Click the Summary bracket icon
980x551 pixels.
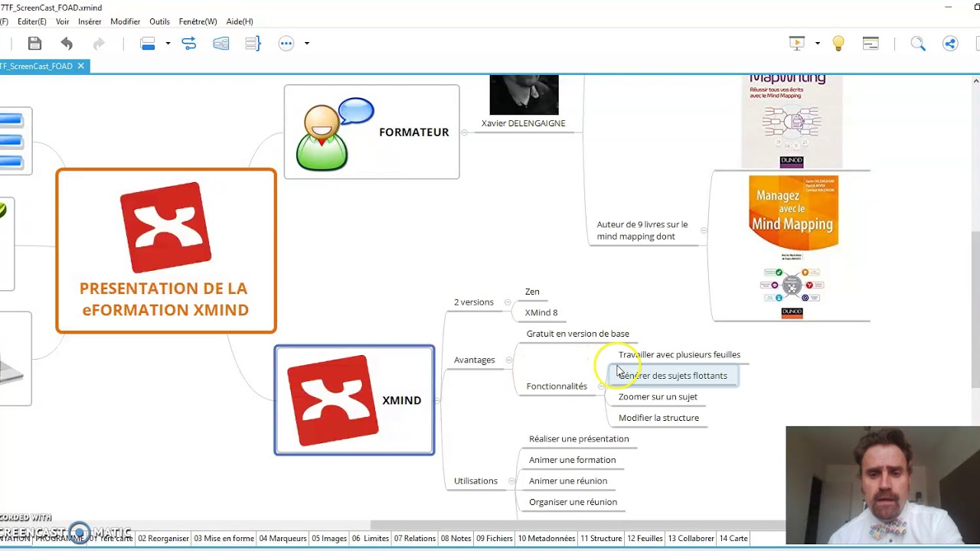point(253,44)
